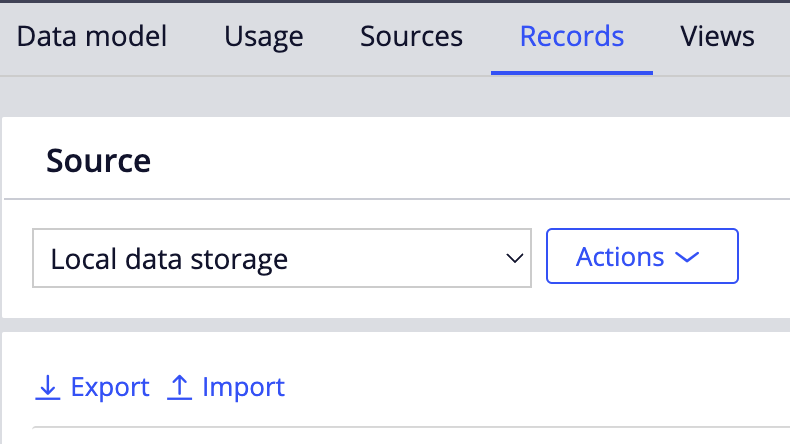Click the Export download arrow icon

click(x=48, y=388)
